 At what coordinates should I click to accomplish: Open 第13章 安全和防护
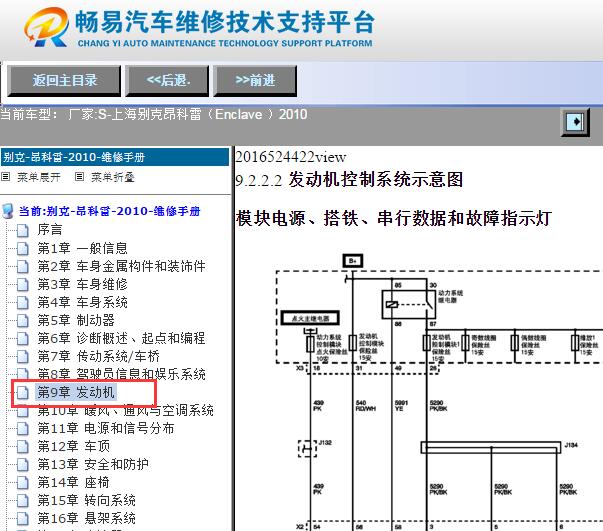(x=93, y=464)
